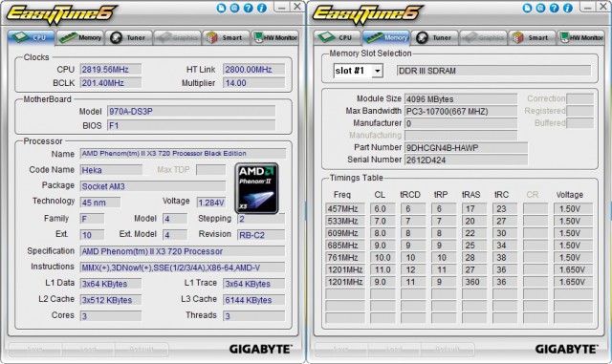Viewport: 612px width, 364px height.
Task: Click the Default button in right window
Action: 448,349
